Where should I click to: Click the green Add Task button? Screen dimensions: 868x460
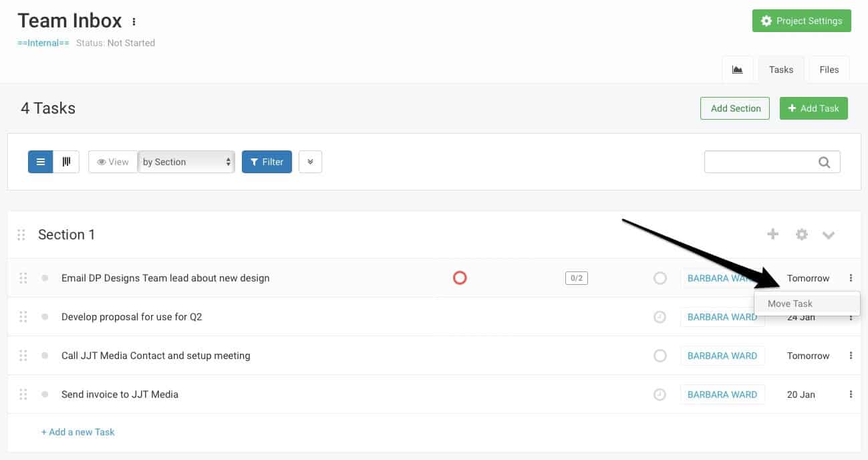click(x=814, y=108)
